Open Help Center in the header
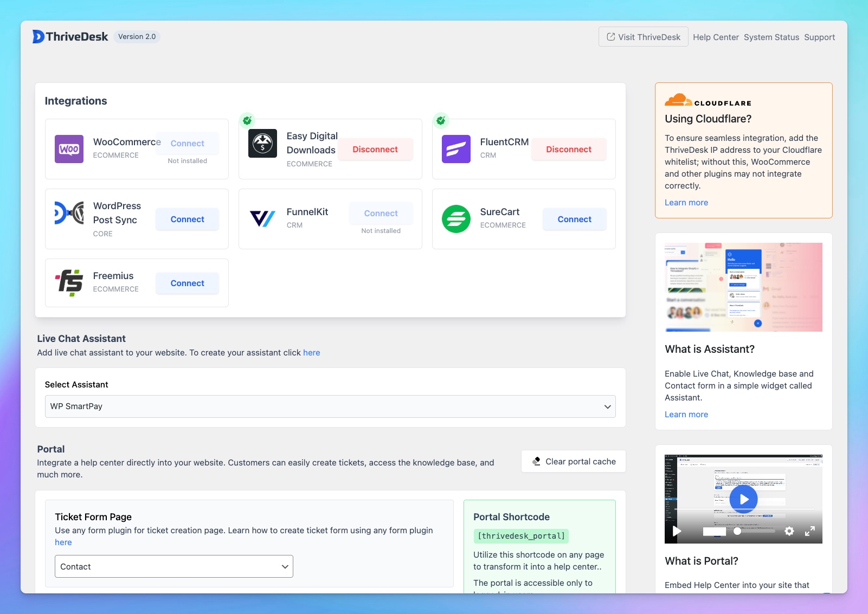 tap(716, 37)
